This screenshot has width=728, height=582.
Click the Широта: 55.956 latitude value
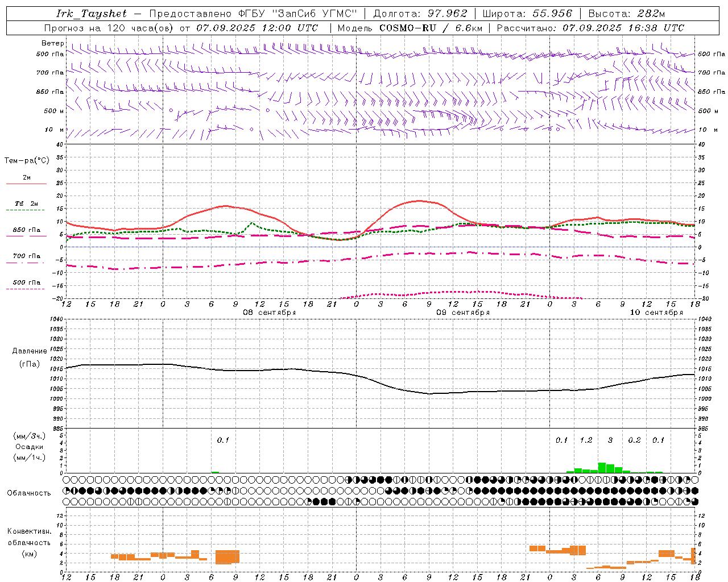527,14
